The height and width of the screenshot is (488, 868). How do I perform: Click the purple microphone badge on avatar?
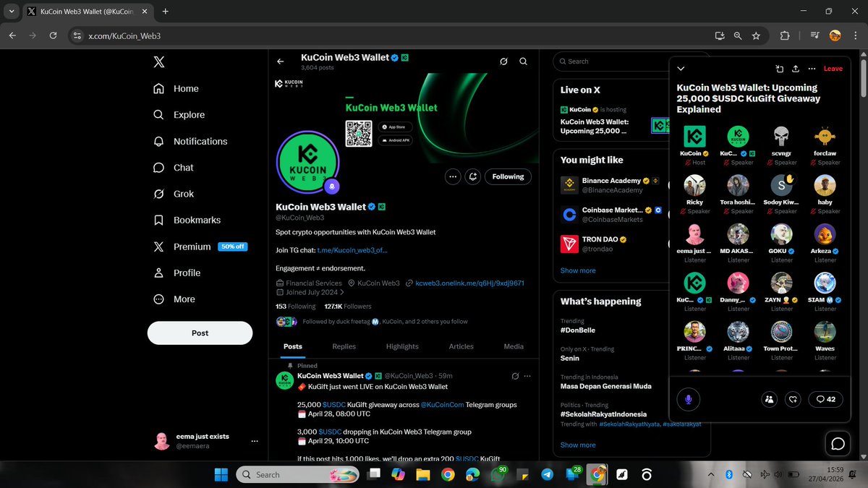click(x=332, y=187)
